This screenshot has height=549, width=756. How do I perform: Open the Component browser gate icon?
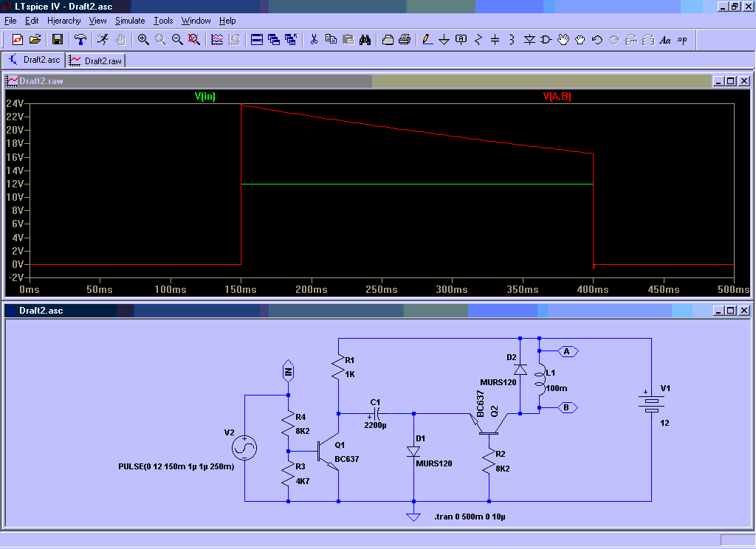pyautogui.click(x=546, y=40)
